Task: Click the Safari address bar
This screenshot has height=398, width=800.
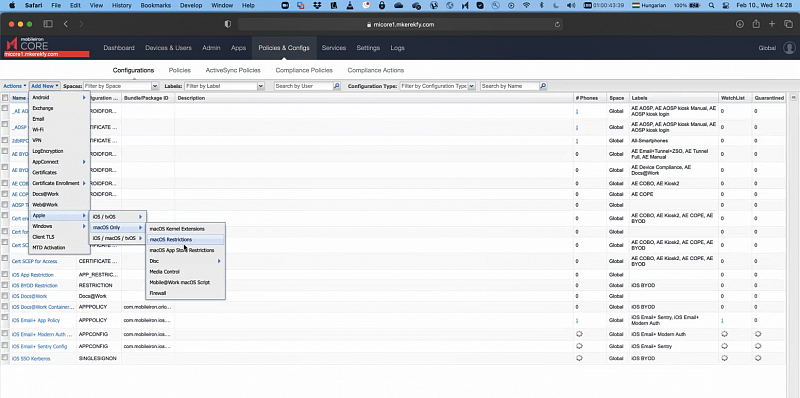Action: 401,24
